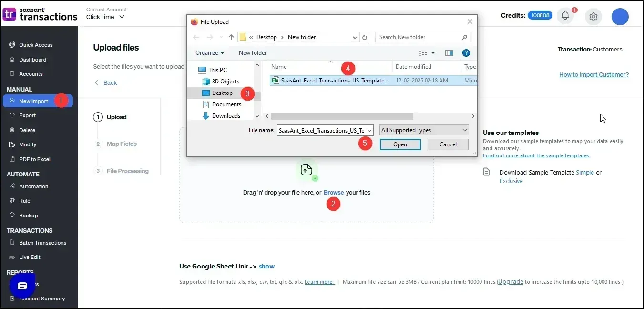Screen dimensions: 644x309
Task: Click the Rule sidebar icon
Action: point(12,201)
